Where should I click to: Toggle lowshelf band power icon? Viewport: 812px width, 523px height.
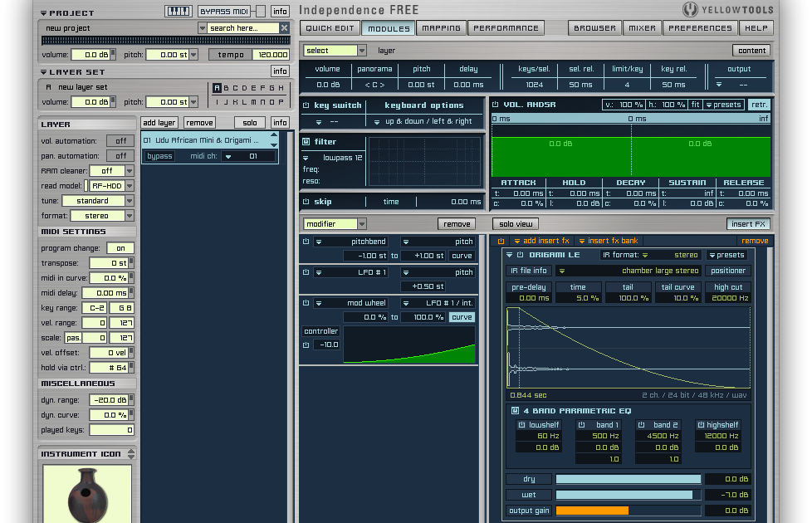[522, 424]
